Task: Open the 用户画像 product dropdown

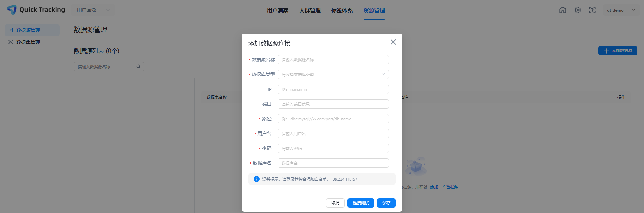Action: tap(93, 10)
